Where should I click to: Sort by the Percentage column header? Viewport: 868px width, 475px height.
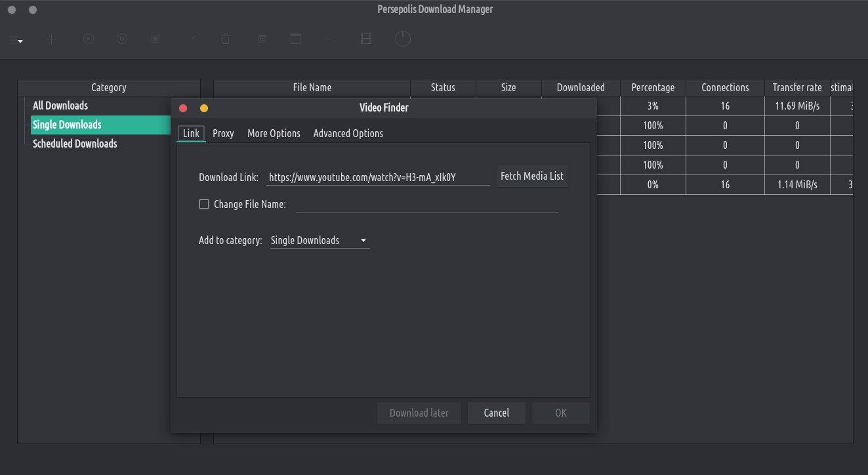(x=653, y=87)
